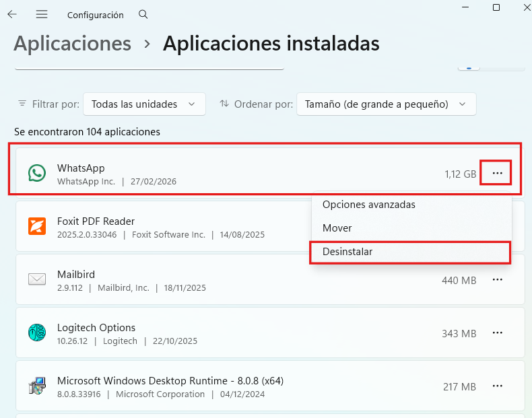Select 'Opciones avanzadas' from the menu

coord(369,205)
